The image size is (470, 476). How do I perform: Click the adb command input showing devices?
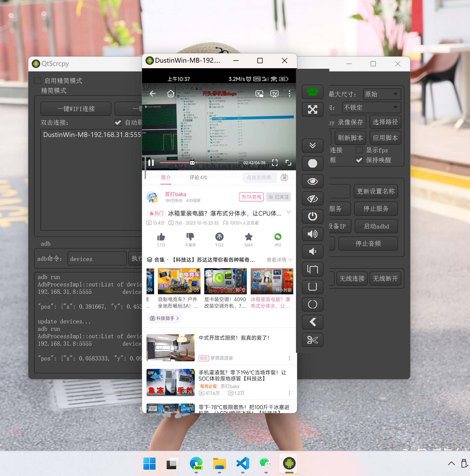(97, 259)
